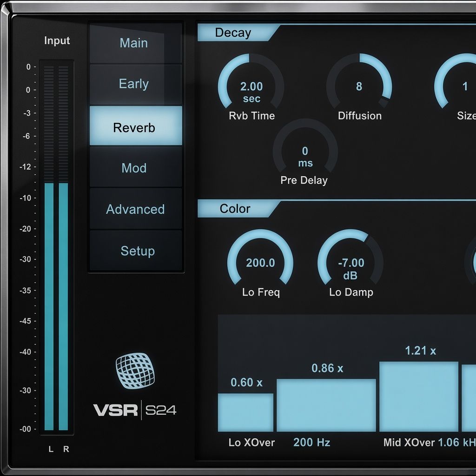Click the VSR S24 product name
This screenshot has height=476, width=476.
(134, 410)
